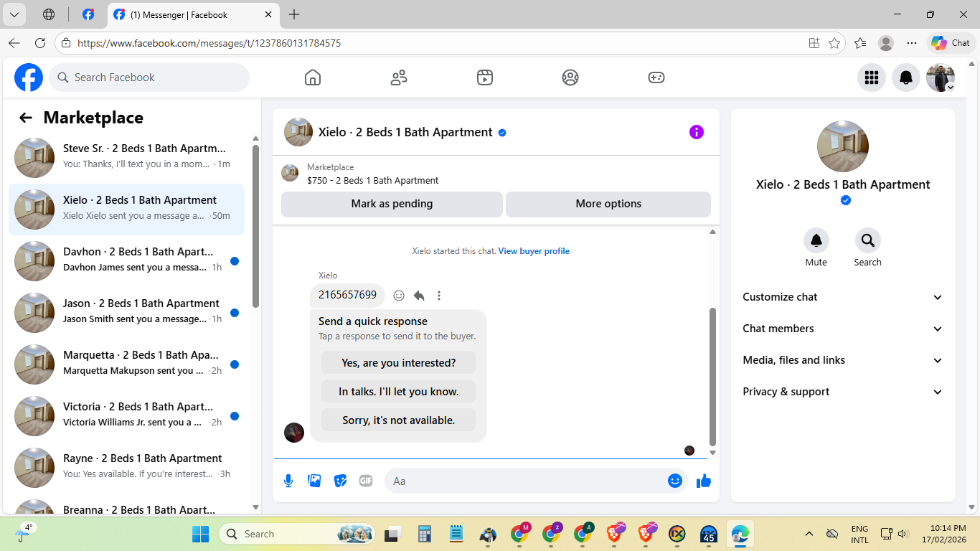Open the Gaming controller icon
This screenshot has width=980, height=551.
click(x=656, y=77)
